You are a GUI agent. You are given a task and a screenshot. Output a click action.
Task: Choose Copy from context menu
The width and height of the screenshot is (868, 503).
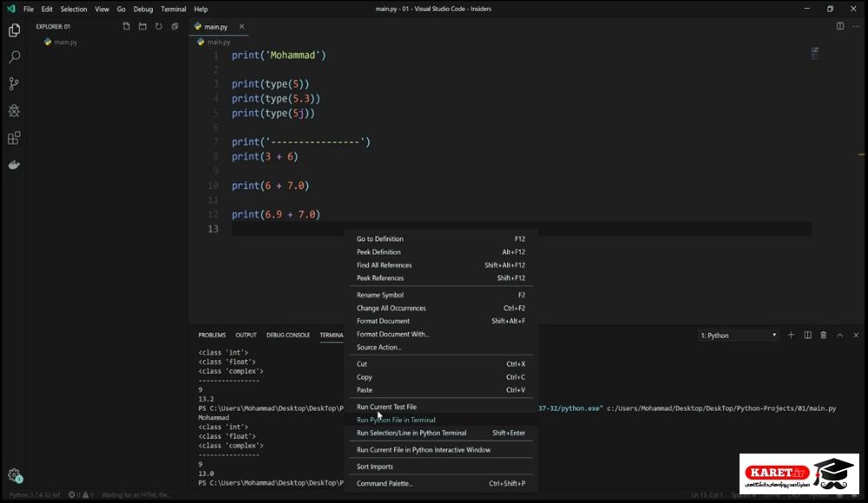tap(441, 377)
